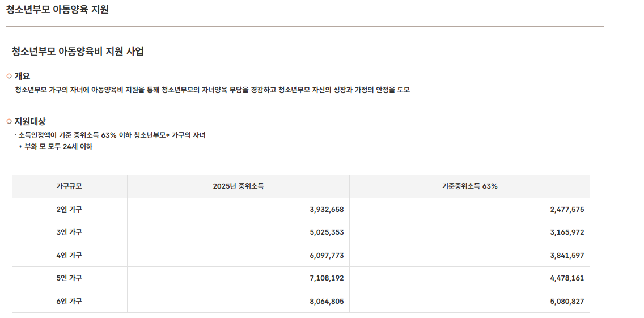Click the 6,097,773 median income cell
The image size is (644, 318).
[327, 256]
